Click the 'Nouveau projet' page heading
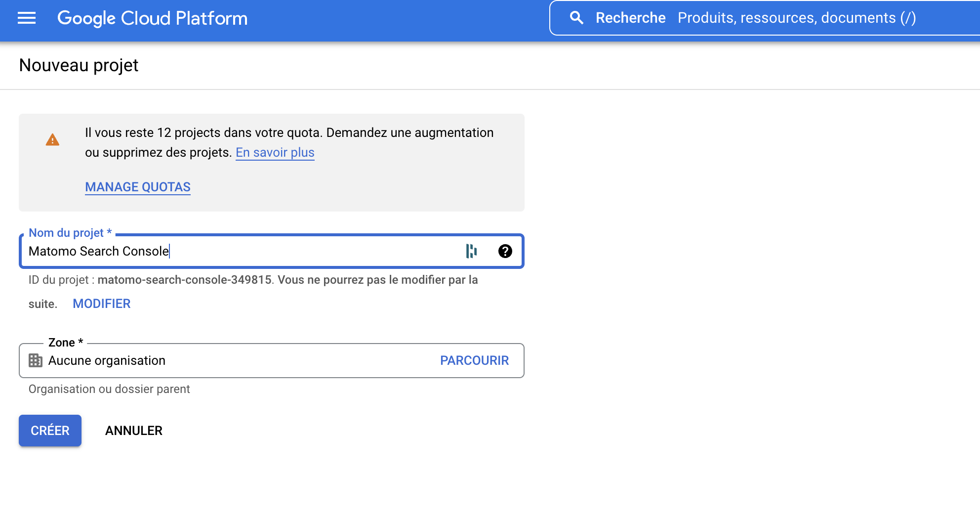Image resolution: width=980 pixels, height=521 pixels. [x=79, y=65]
